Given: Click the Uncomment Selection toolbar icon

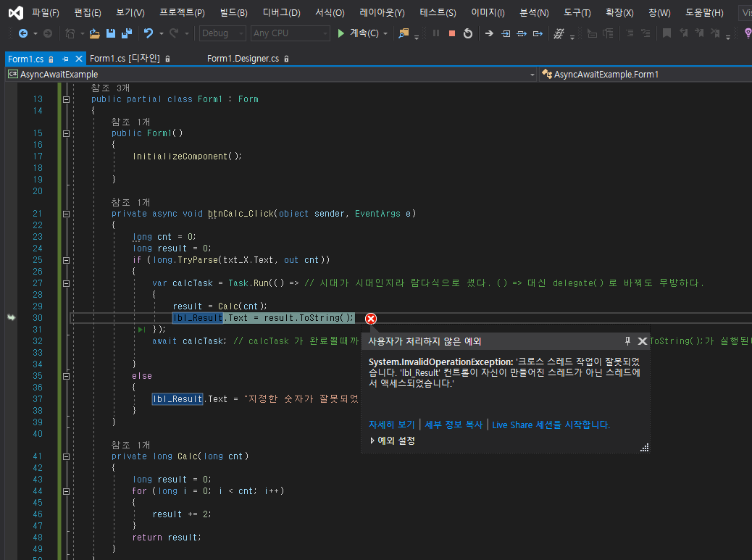Looking at the screenshot, I should click(646, 33).
